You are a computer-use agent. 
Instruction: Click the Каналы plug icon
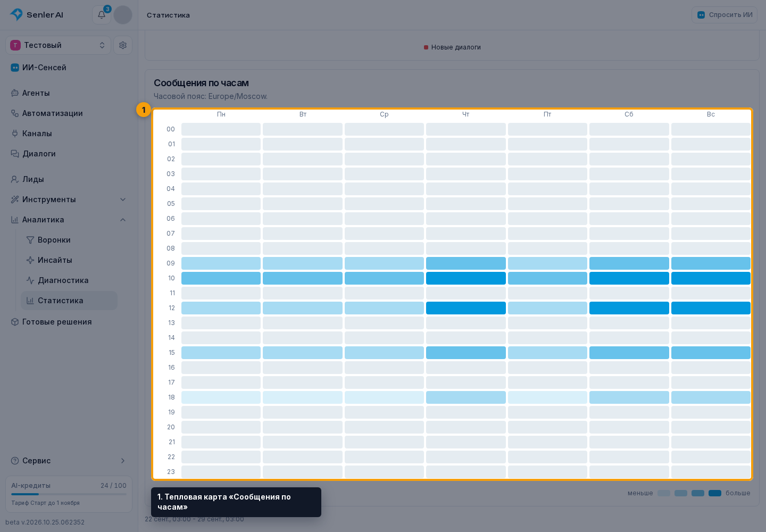point(15,134)
